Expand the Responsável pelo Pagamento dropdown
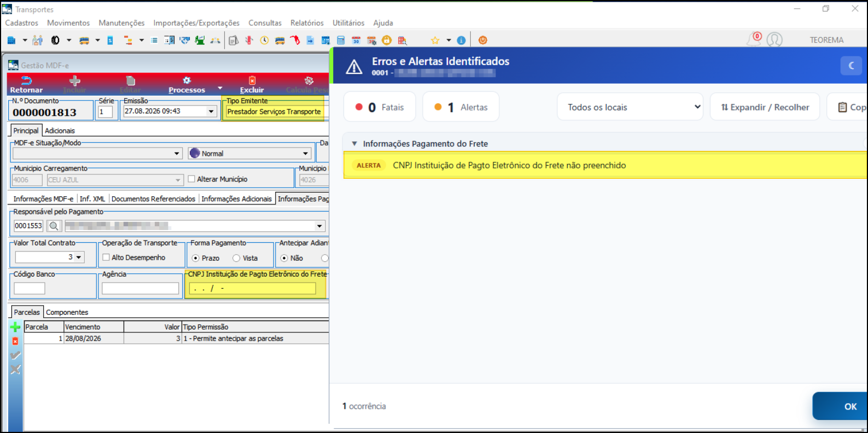 (319, 226)
